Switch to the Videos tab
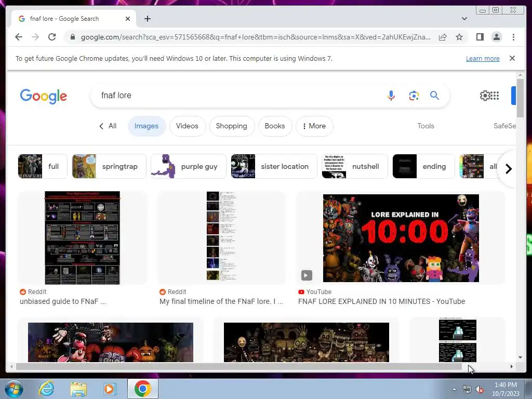The image size is (532, 399). click(187, 126)
